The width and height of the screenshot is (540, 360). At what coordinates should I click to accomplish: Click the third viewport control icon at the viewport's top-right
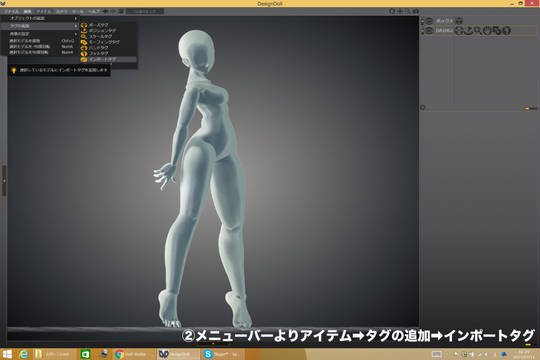point(408,11)
